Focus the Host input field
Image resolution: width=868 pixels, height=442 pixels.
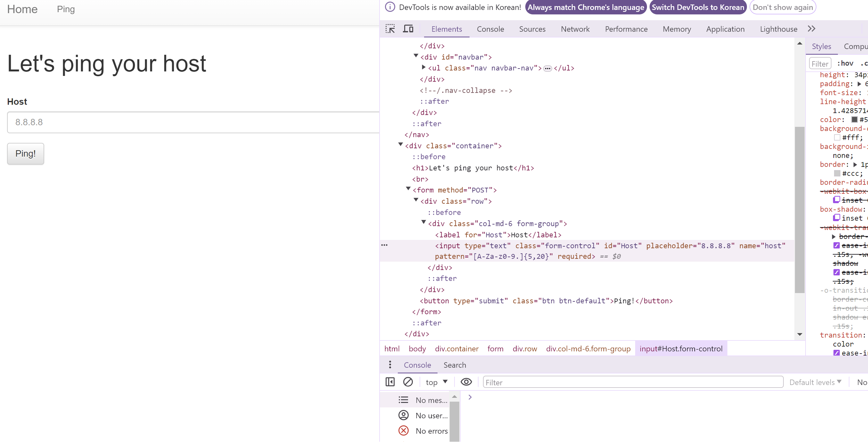click(193, 122)
